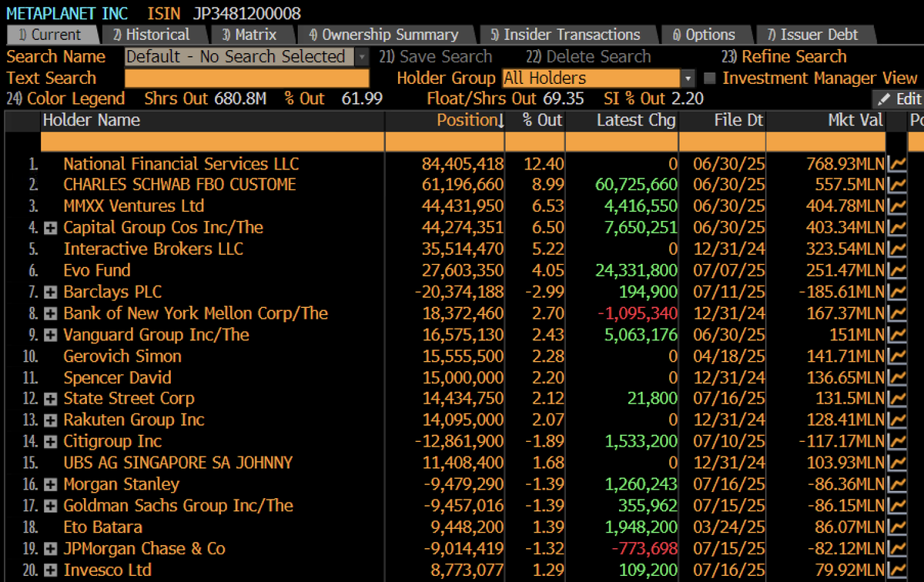Open chart icon for Bank of New York Mellon row

click(x=896, y=313)
